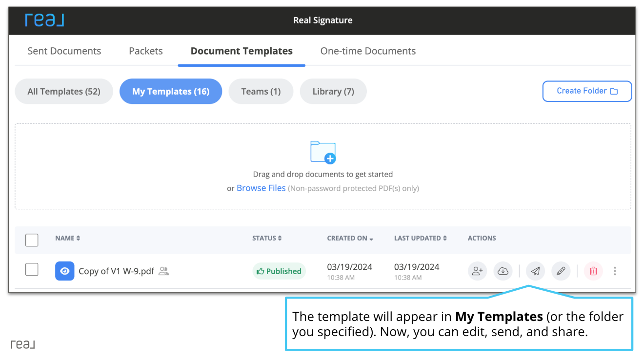The height and width of the screenshot is (359, 644).
Task: Click the drag and drop documents text
Action: pyautogui.click(x=323, y=174)
